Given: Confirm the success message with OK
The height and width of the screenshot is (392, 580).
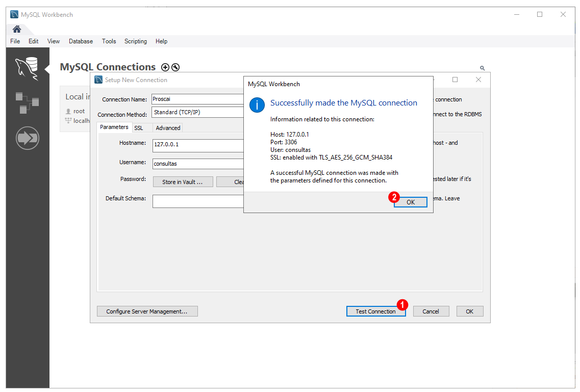Looking at the screenshot, I should coord(411,202).
